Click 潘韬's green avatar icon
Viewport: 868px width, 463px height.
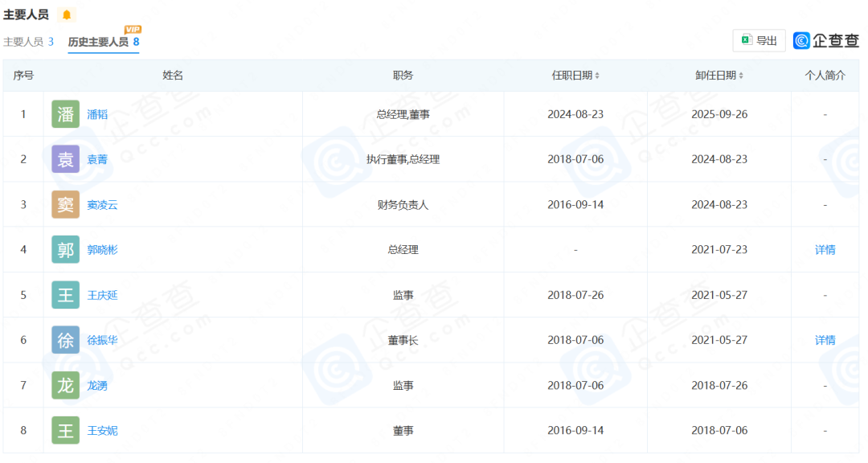click(64, 113)
